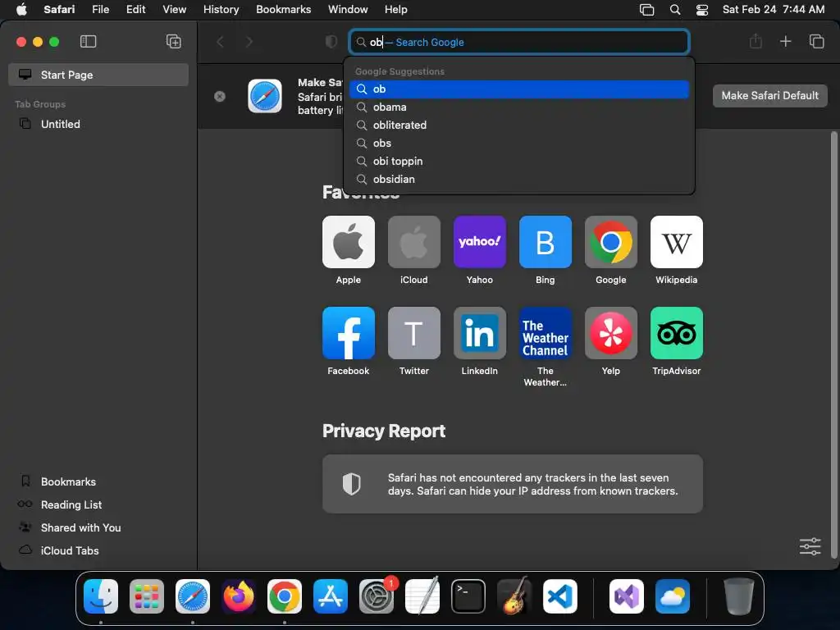The width and height of the screenshot is (840, 630).
Task: Open the iCloud favorite
Action: (x=414, y=242)
